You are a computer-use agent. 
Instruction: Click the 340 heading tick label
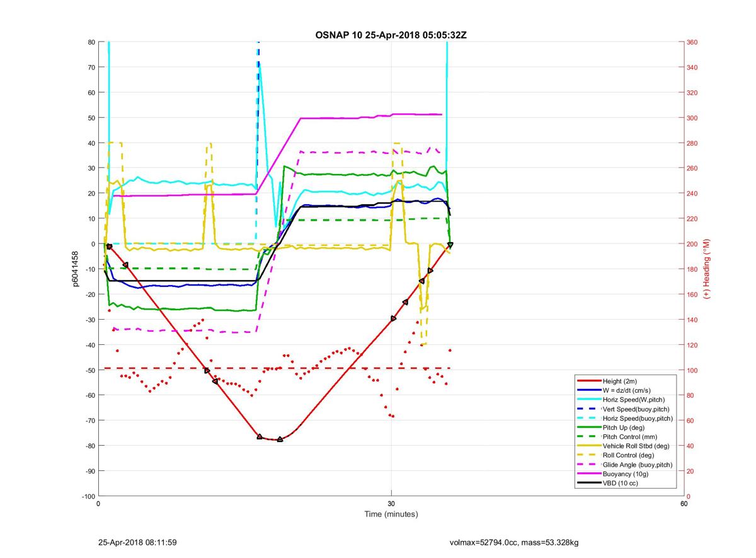pyautogui.click(x=693, y=67)
